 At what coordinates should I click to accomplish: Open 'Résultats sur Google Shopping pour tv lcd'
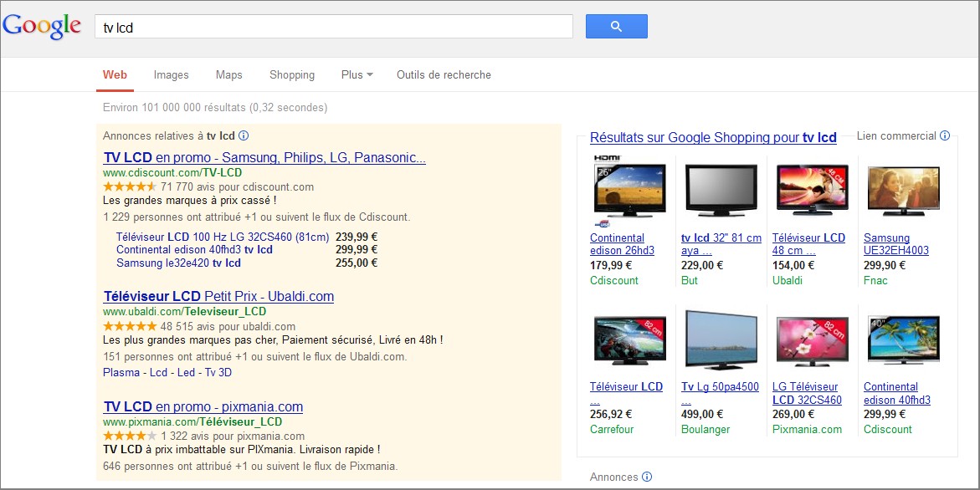coord(713,138)
